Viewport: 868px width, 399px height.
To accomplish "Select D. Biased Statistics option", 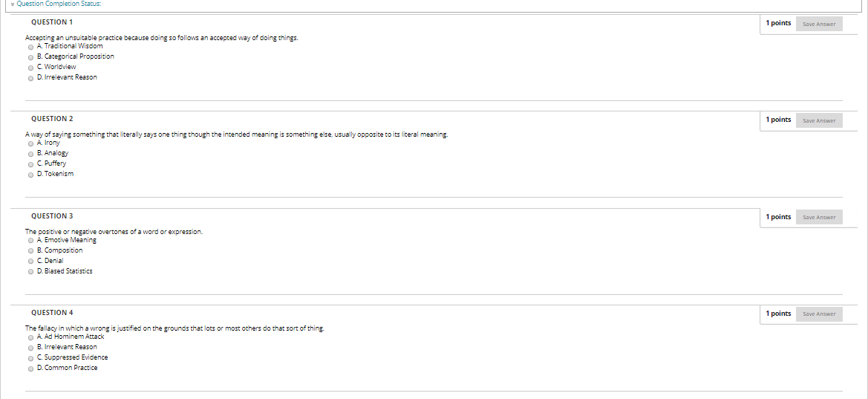I will click(x=30, y=272).
